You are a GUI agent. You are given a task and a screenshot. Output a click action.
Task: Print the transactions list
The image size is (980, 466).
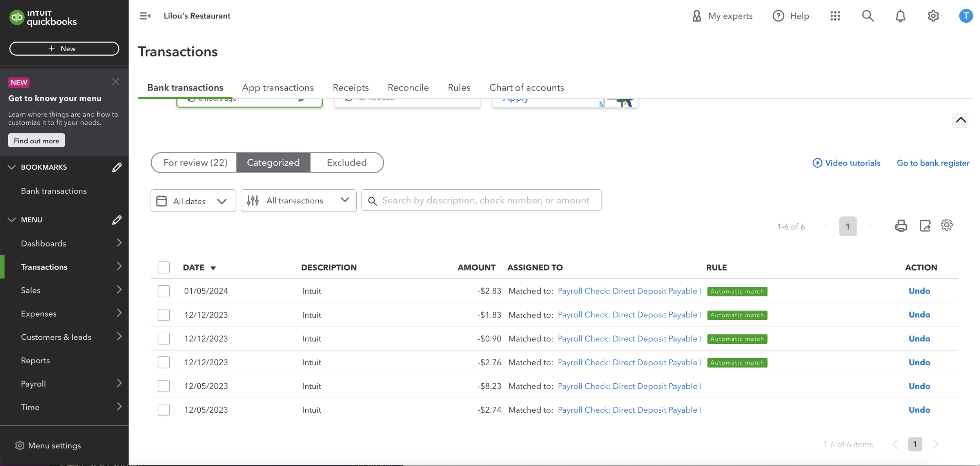(x=901, y=226)
